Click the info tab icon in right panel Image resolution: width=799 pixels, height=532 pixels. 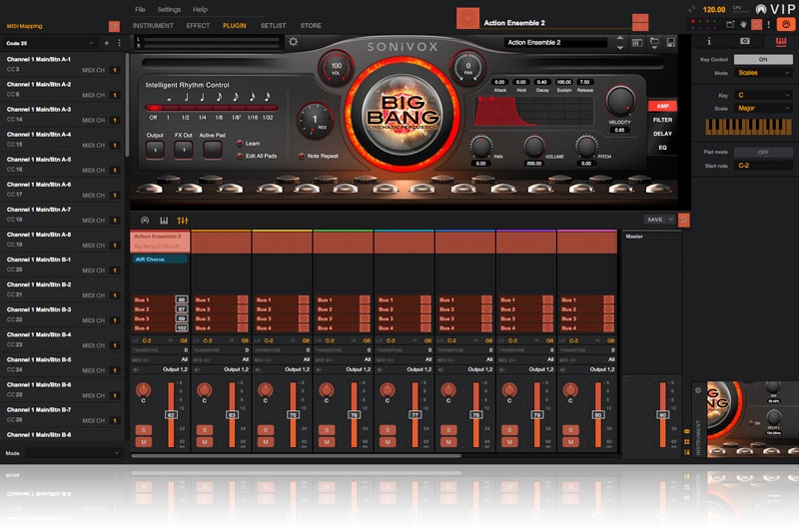pos(709,41)
